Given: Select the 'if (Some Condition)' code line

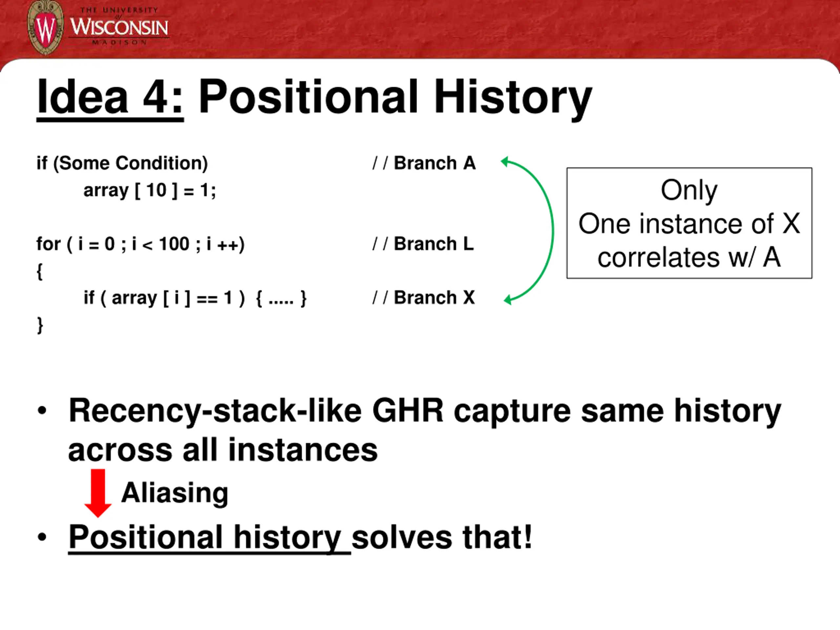Looking at the screenshot, I should (x=122, y=163).
